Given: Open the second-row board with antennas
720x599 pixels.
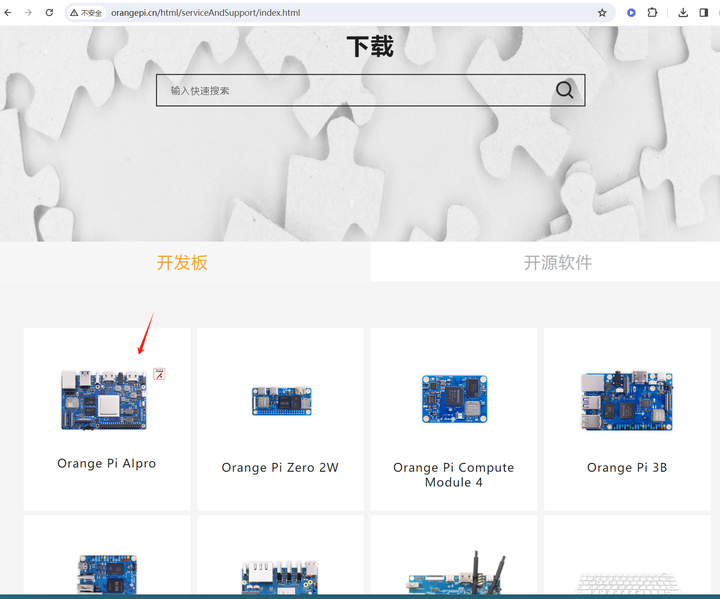Looking at the screenshot, I should pyautogui.click(x=455, y=572).
